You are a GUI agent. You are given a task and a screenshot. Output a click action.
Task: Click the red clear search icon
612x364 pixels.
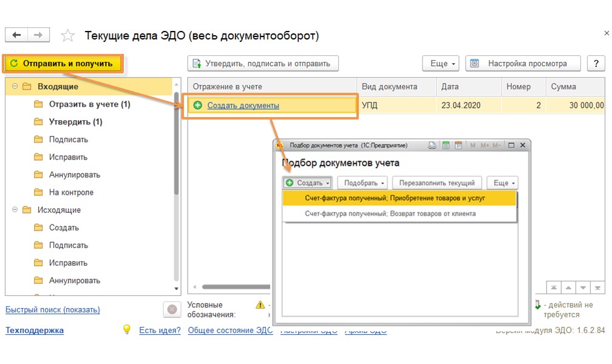(172, 309)
